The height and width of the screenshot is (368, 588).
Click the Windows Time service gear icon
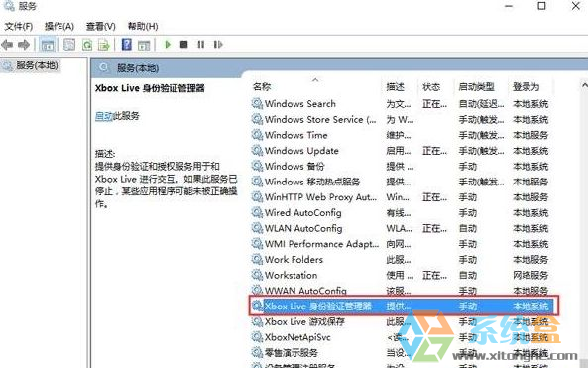[x=257, y=135]
